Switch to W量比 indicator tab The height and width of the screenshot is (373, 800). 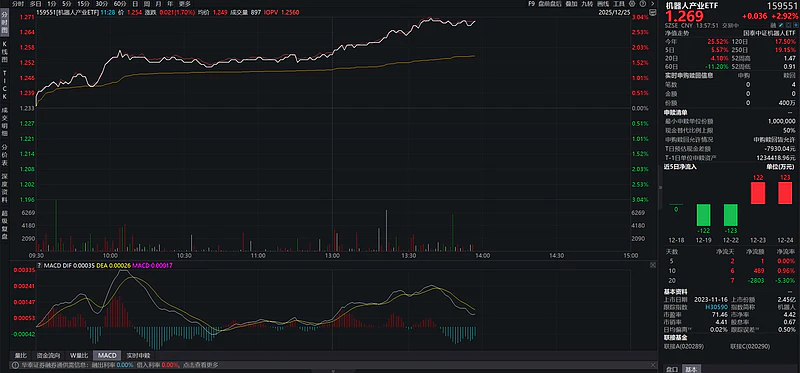[x=79, y=355]
